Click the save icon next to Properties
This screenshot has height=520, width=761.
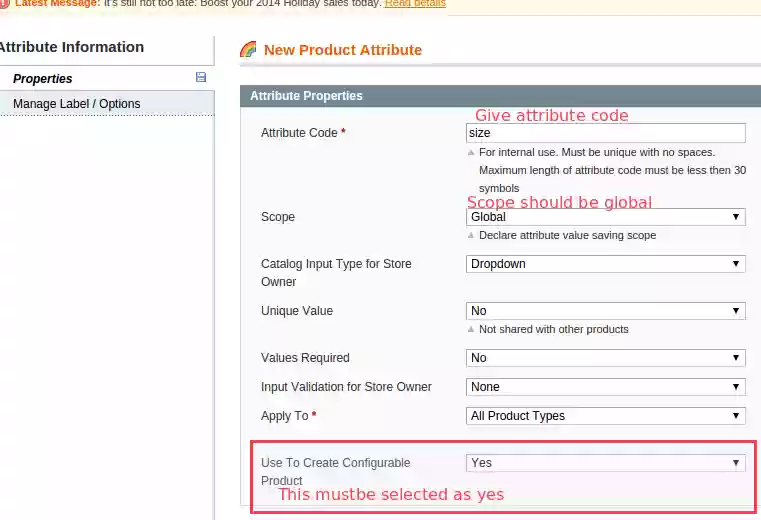click(x=201, y=77)
